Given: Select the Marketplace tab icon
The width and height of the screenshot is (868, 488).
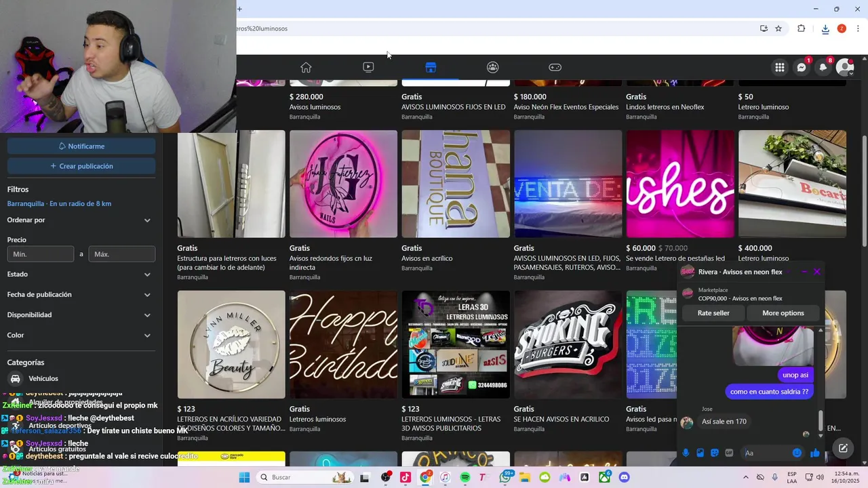Looking at the screenshot, I should tap(431, 67).
